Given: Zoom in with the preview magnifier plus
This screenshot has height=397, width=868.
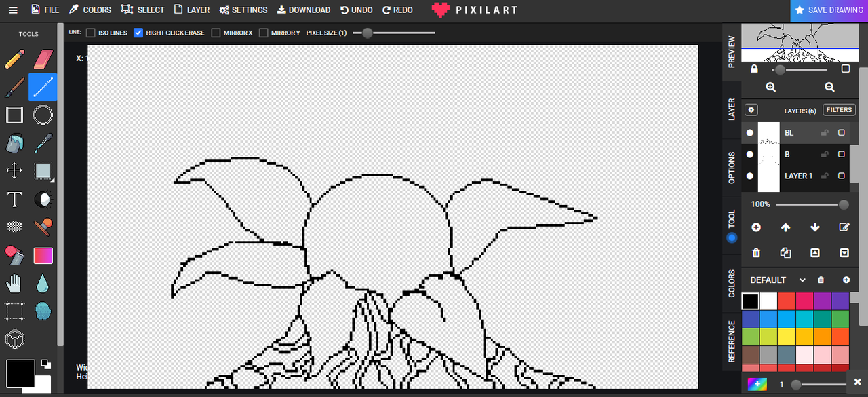Looking at the screenshot, I should (771, 87).
